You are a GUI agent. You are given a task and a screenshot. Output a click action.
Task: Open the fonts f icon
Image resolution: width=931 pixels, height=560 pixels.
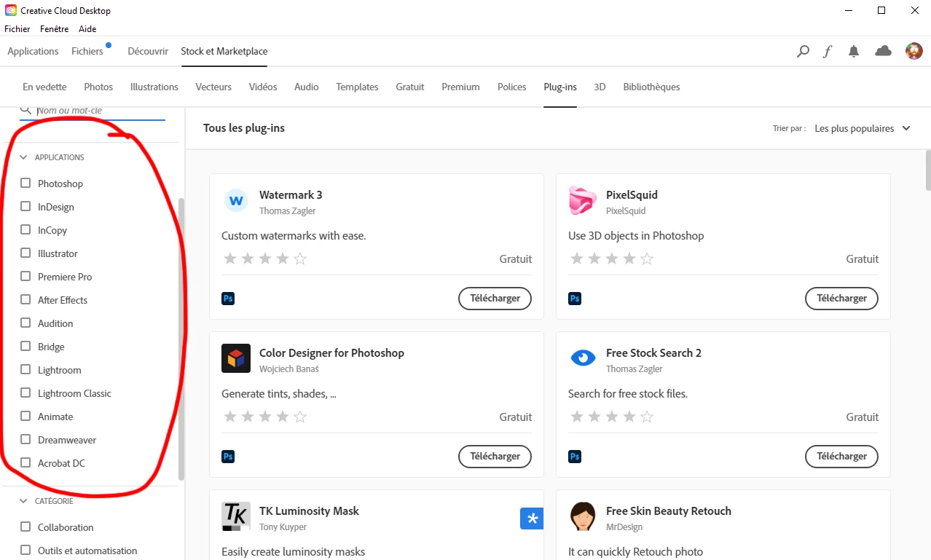[x=828, y=52]
